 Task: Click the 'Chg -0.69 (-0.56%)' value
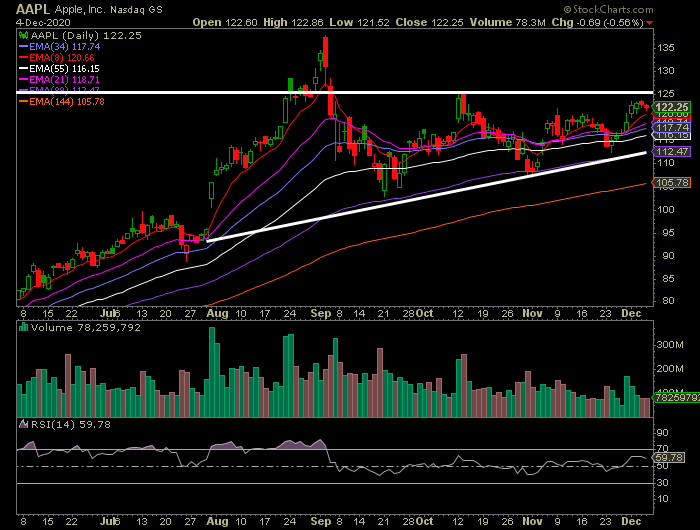click(x=598, y=22)
